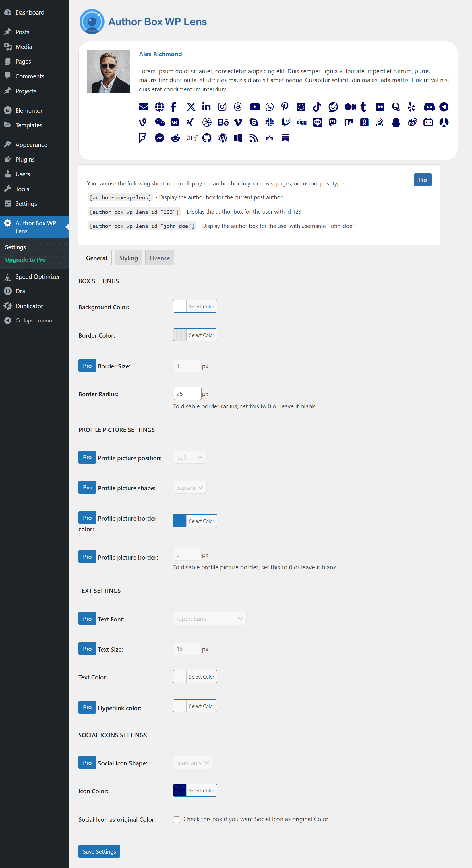The width and height of the screenshot is (472, 868).
Task: Select the WordPress icon in the social row
Action: tap(222, 138)
